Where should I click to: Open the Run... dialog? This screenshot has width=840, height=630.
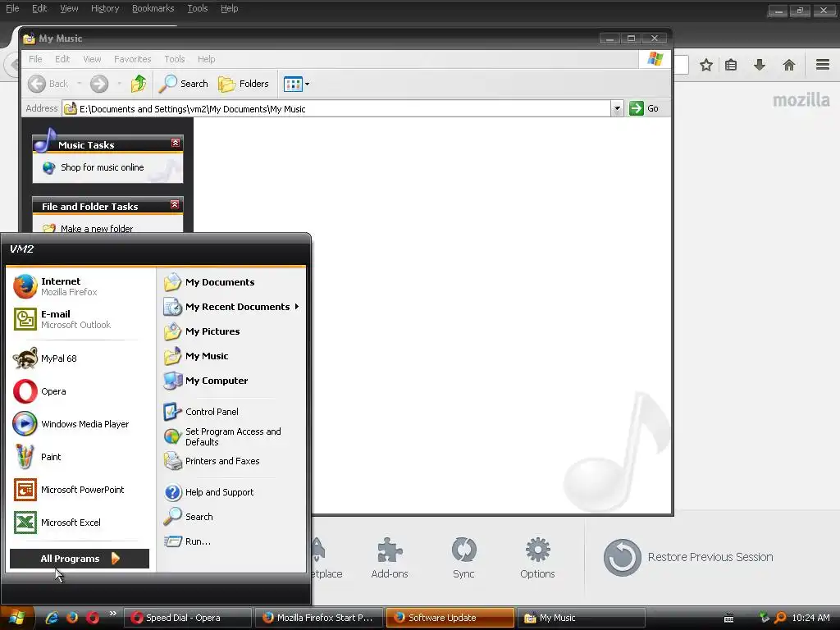tap(231, 541)
